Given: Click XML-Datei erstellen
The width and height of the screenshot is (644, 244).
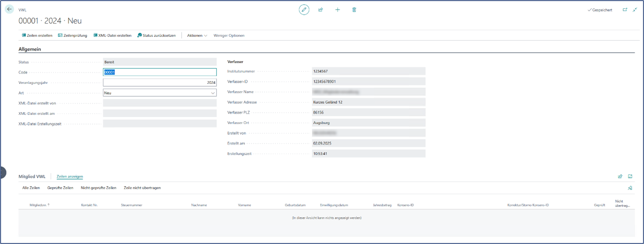Looking at the screenshot, I should pyautogui.click(x=112, y=36).
